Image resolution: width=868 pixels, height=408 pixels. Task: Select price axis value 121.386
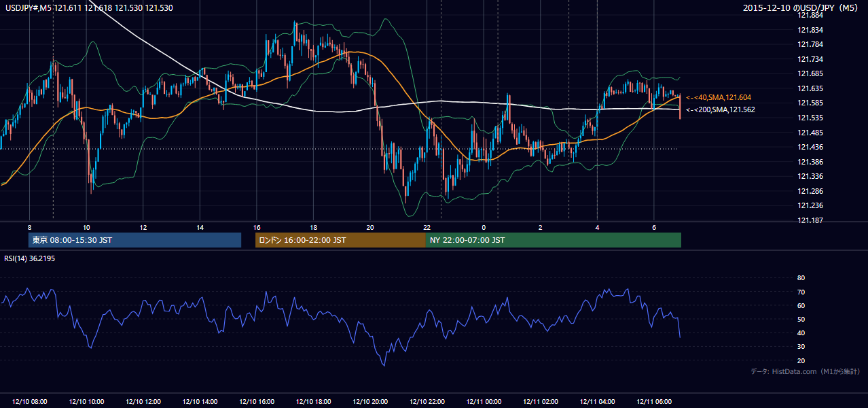(811, 162)
